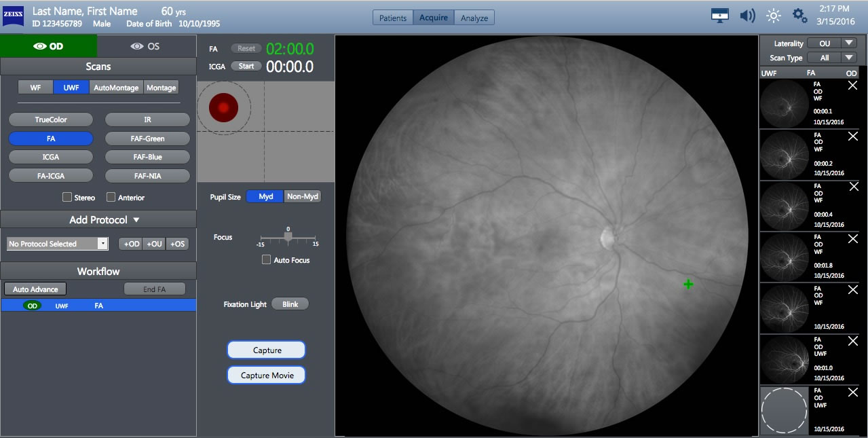The width and height of the screenshot is (868, 438).
Task: Remove the 00:00.1 FA thumbnail with X
Action: coord(853,86)
